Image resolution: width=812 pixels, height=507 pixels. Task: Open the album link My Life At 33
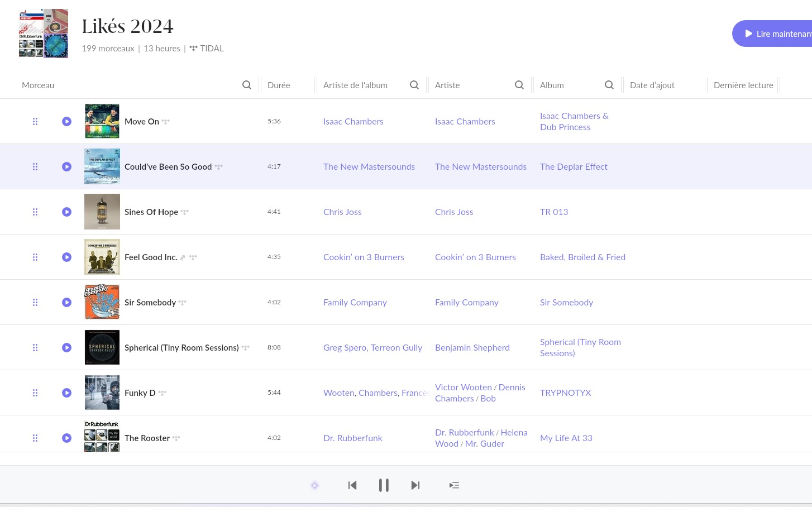566,438
